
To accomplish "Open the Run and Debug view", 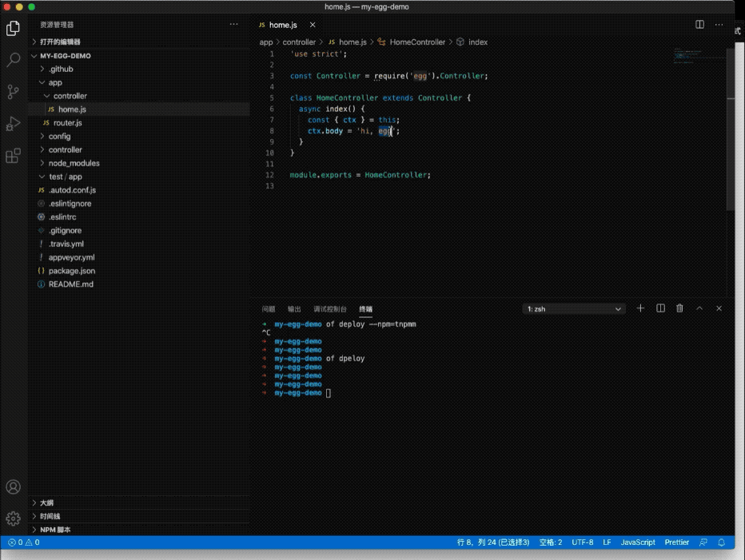I will click(14, 124).
